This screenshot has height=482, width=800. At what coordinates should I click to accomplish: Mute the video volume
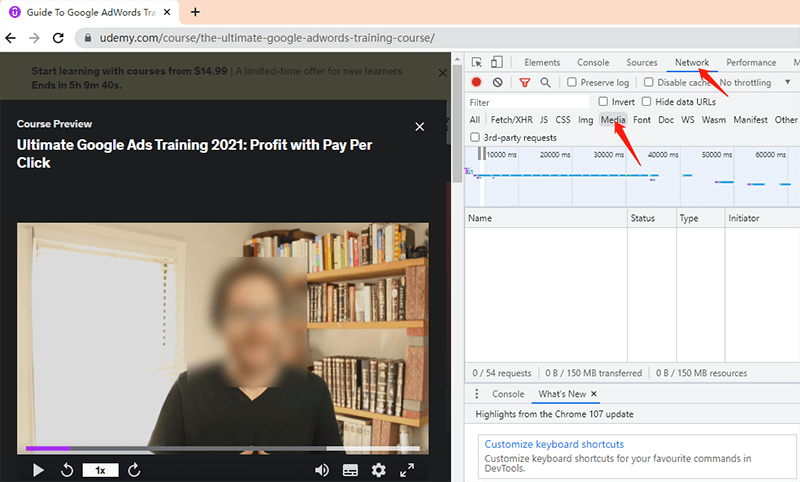click(321, 470)
